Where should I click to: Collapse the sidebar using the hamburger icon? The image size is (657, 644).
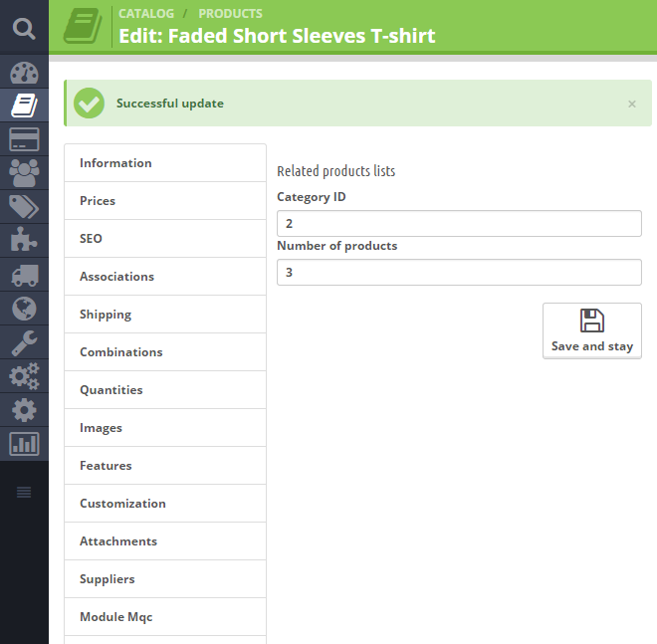pyautogui.click(x=24, y=492)
